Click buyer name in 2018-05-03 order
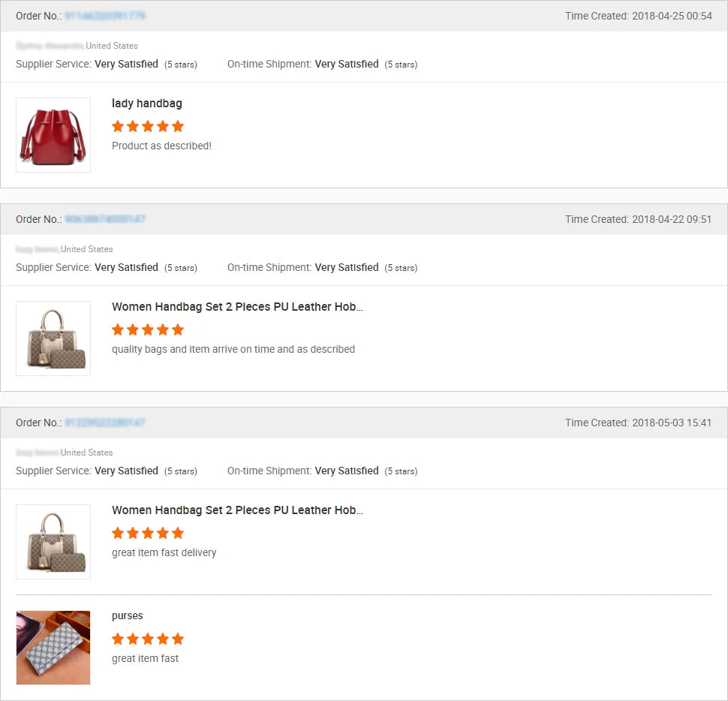Image resolution: width=728 pixels, height=701 pixels. pos(38,452)
